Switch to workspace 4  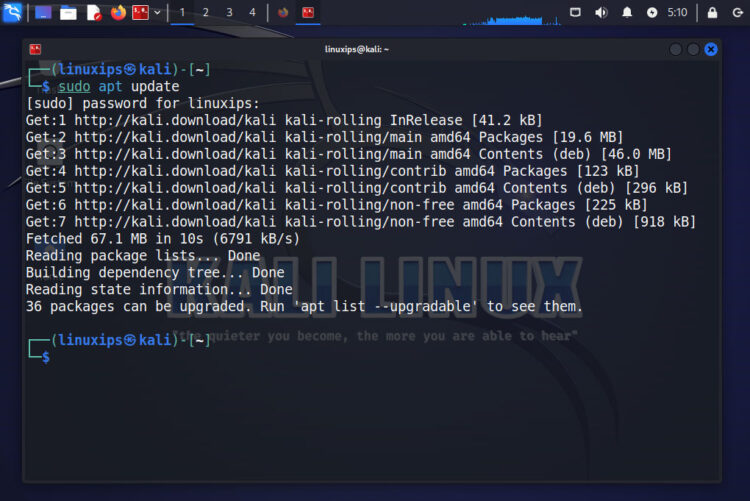coord(253,12)
